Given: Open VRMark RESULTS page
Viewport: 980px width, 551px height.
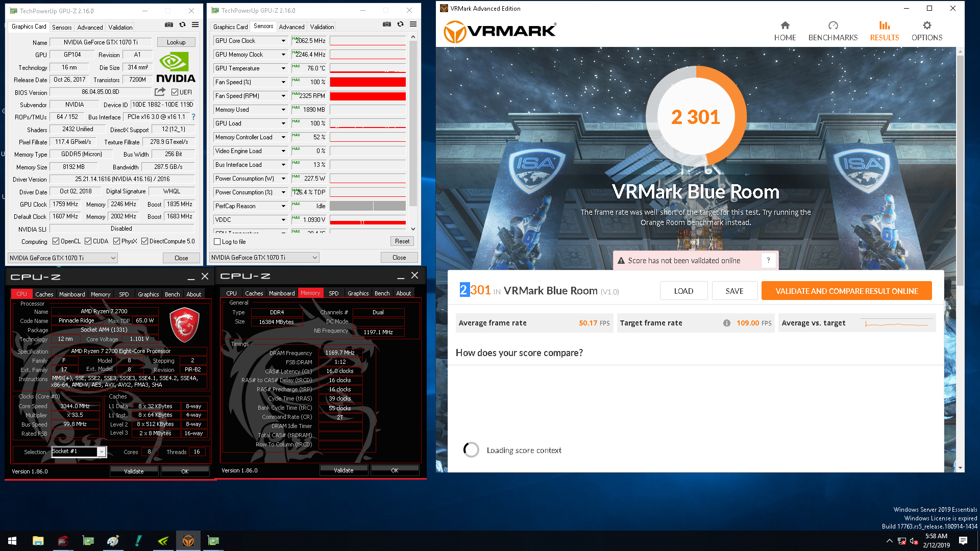Looking at the screenshot, I should pyautogui.click(x=885, y=31).
